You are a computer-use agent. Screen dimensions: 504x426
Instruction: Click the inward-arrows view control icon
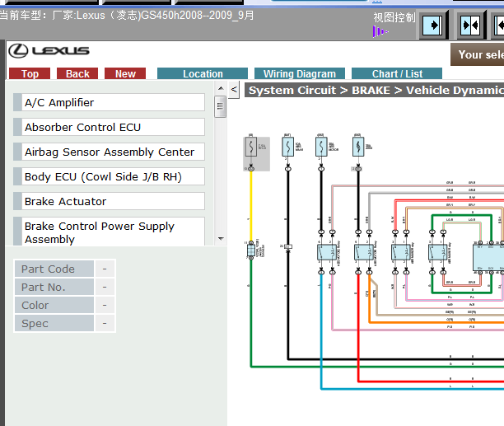(x=470, y=25)
